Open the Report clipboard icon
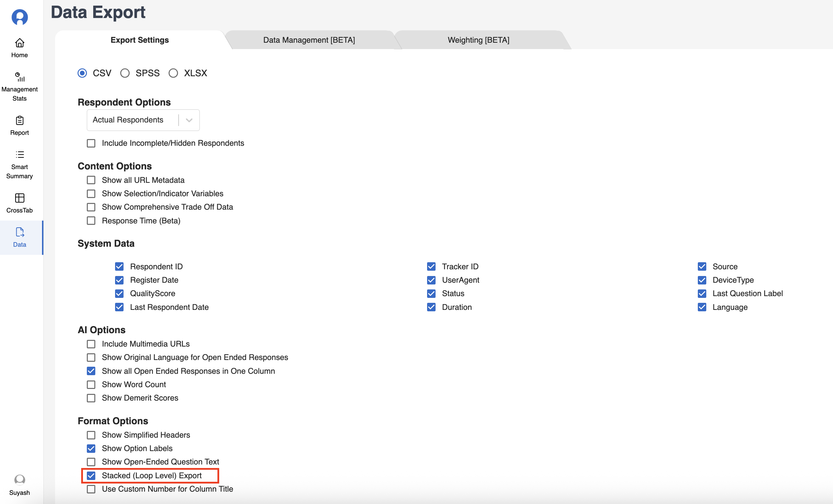The image size is (833, 504). point(19,121)
